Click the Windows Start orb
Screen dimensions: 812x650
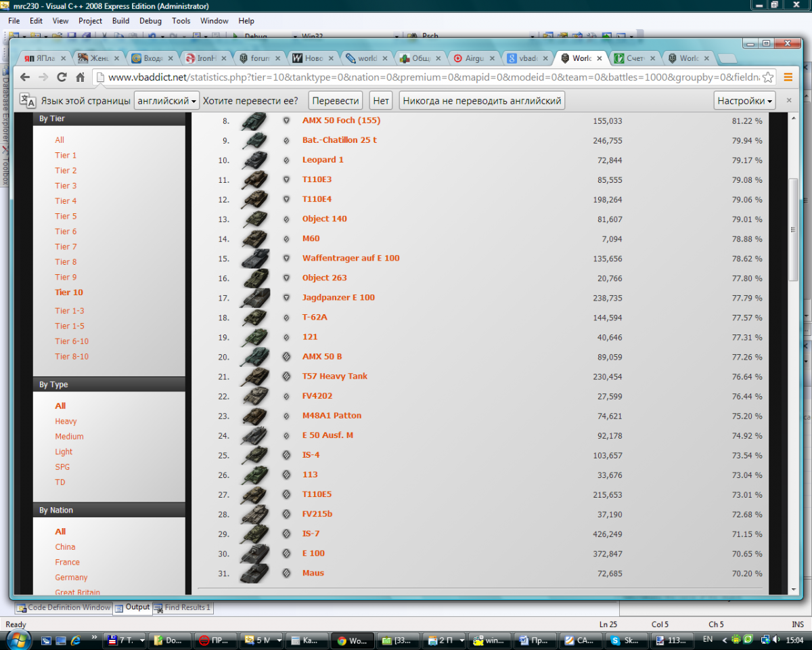[18, 639]
